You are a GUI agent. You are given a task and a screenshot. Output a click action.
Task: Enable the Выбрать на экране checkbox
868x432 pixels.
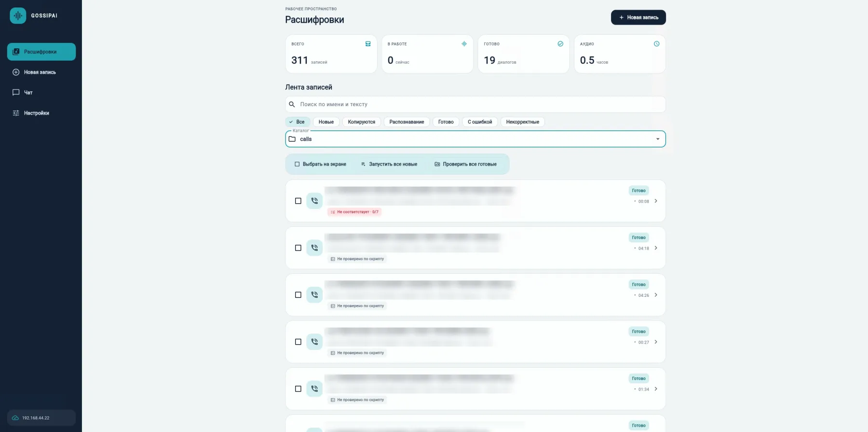297,164
